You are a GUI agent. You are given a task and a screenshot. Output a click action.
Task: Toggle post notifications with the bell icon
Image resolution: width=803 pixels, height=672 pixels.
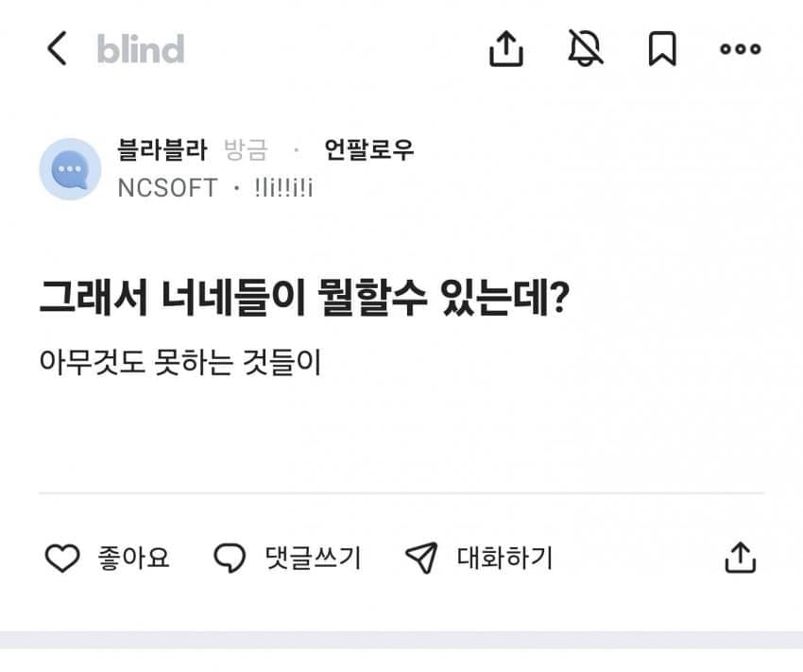585,48
